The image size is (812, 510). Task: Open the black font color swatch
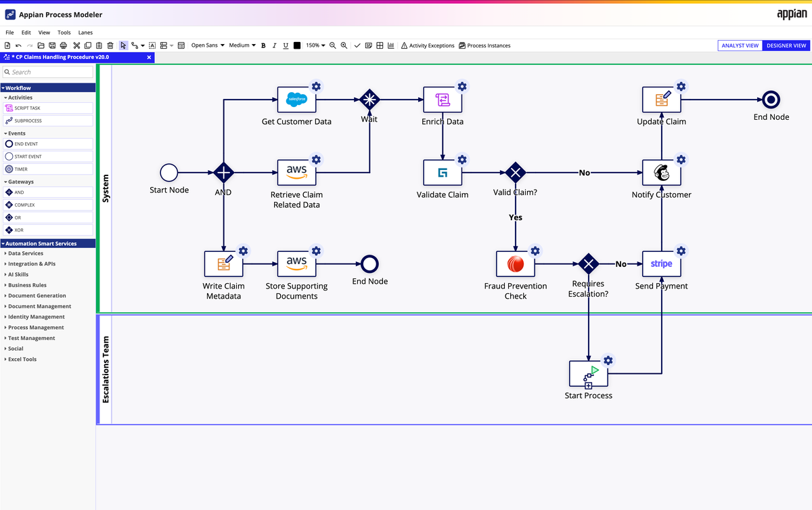(297, 45)
